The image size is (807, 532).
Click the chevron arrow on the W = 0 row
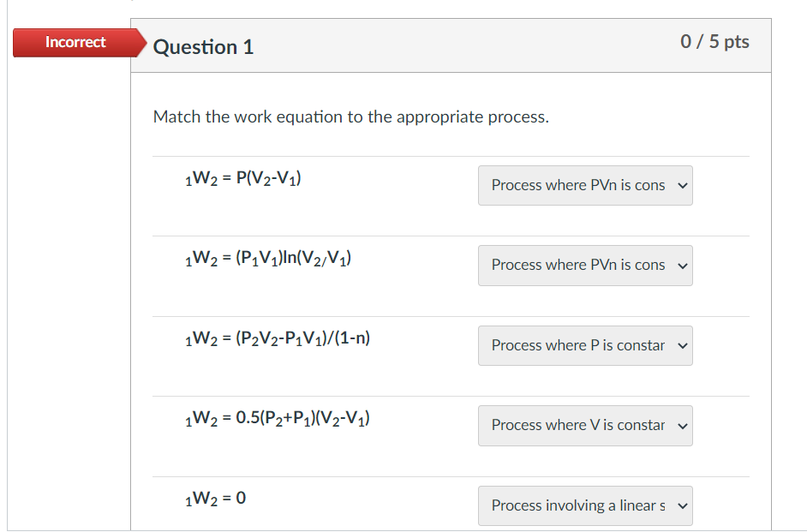click(x=682, y=506)
